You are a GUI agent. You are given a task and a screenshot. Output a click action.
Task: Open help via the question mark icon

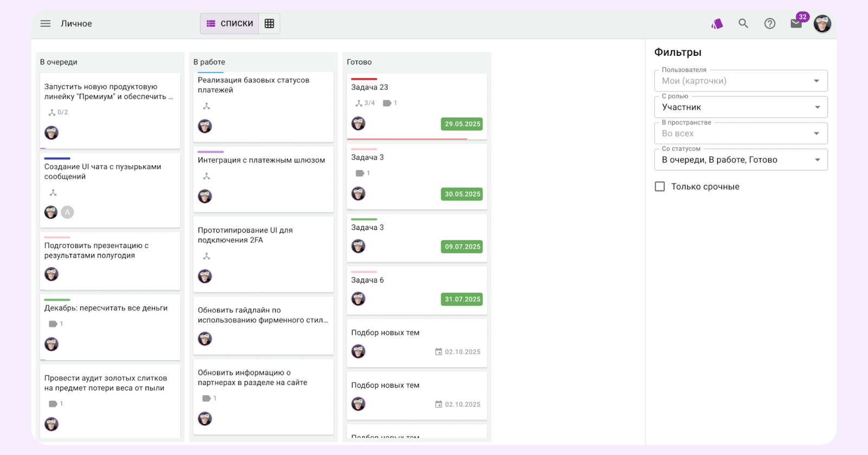pyautogui.click(x=770, y=23)
